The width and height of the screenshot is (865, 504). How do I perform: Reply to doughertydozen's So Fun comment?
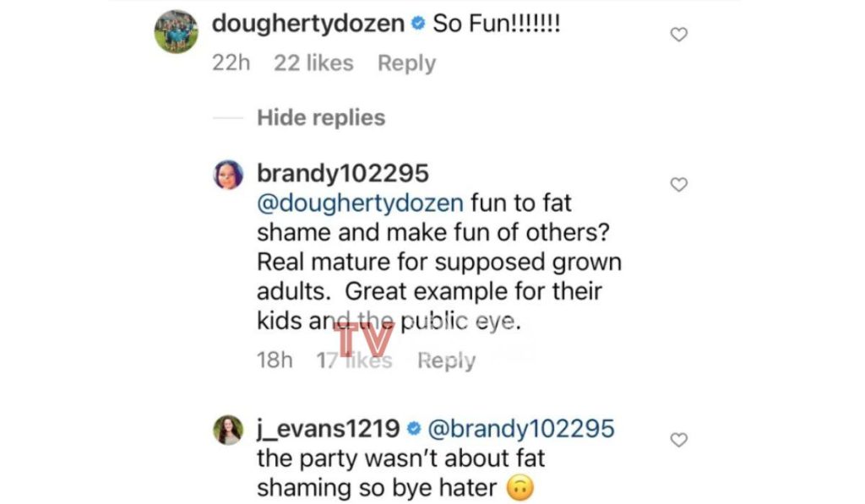[x=406, y=63]
